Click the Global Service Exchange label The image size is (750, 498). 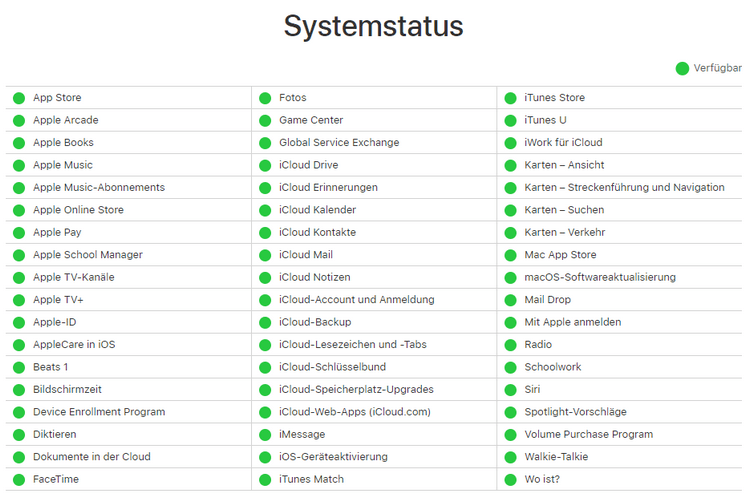click(339, 143)
